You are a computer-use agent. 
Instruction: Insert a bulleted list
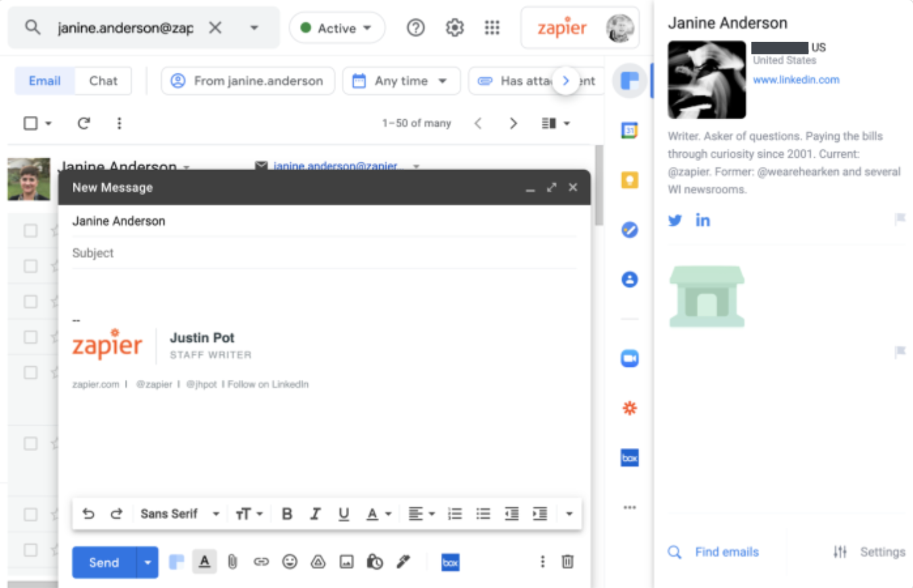click(x=483, y=514)
